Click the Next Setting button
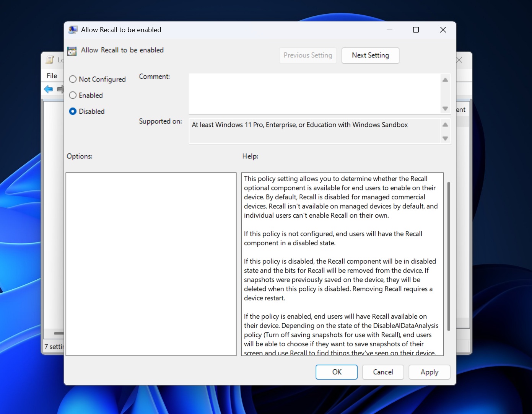 tap(370, 55)
